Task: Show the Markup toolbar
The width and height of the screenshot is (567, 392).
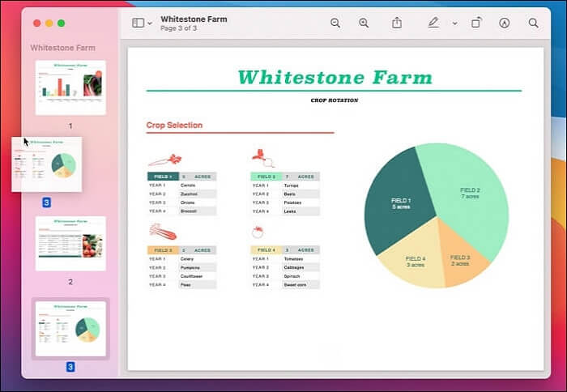Action: 505,23
